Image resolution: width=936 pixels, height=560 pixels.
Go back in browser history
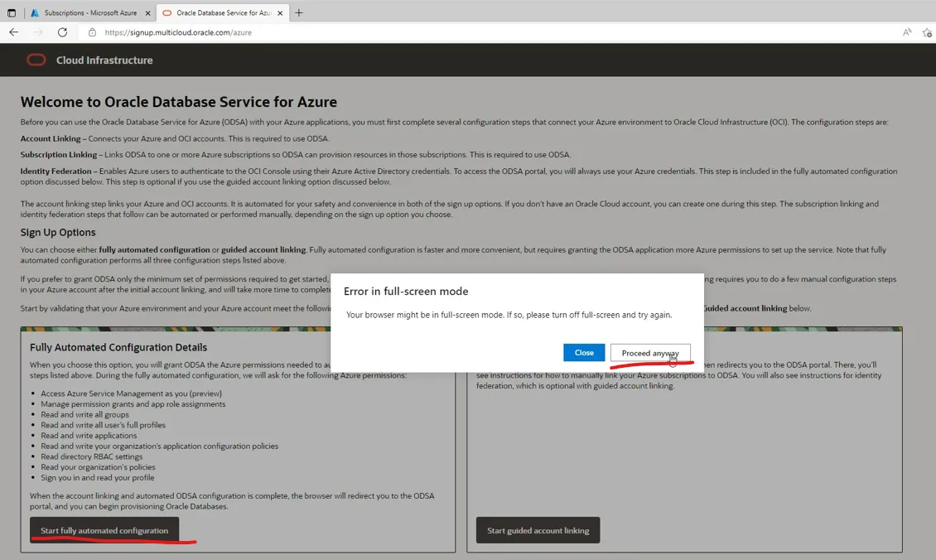click(14, 32)
